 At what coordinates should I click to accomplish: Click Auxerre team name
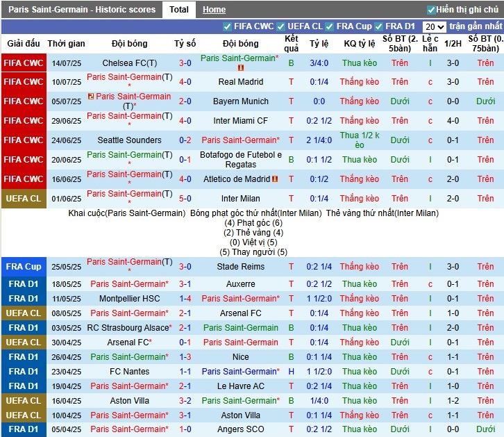(x=241, y=284)
